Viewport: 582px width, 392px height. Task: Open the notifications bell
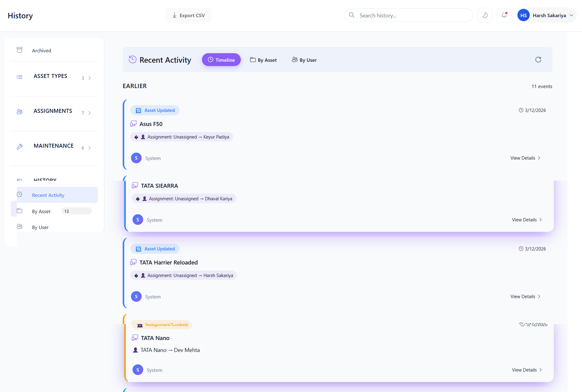click(x=504, y=15)
